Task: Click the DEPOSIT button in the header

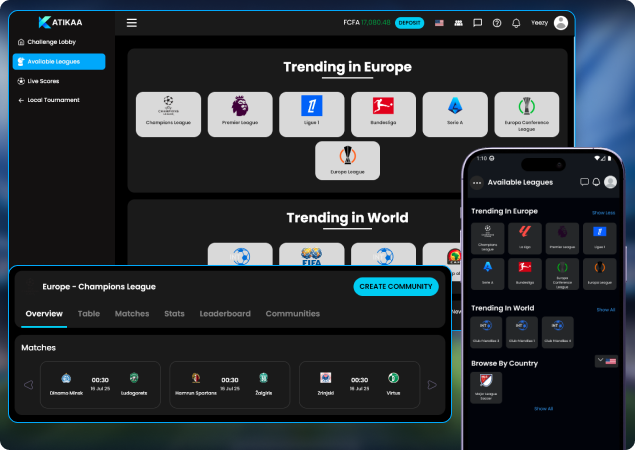Action: 409,23
